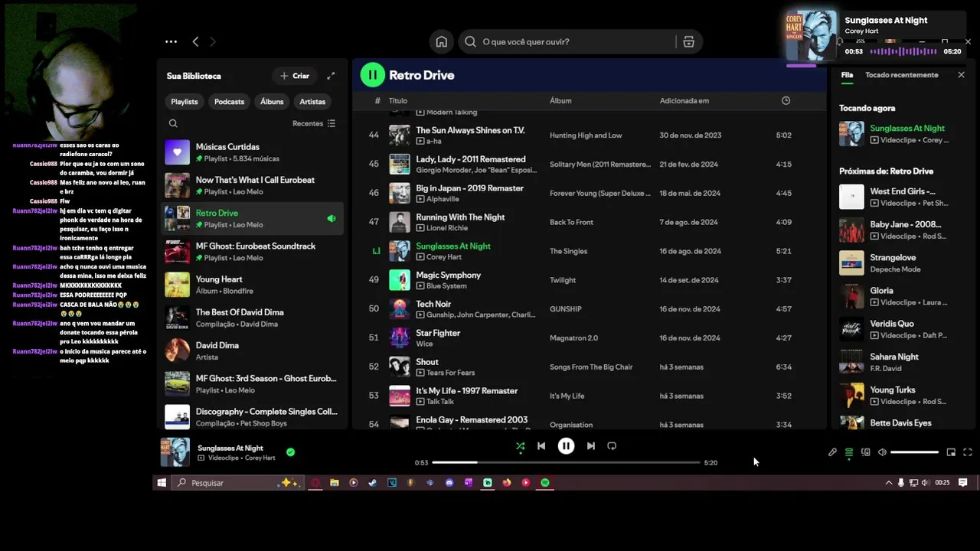The width and height of the screenshot is (980, 551).
Task: Search within the library using magnifier icon
Action: [173, 123]
